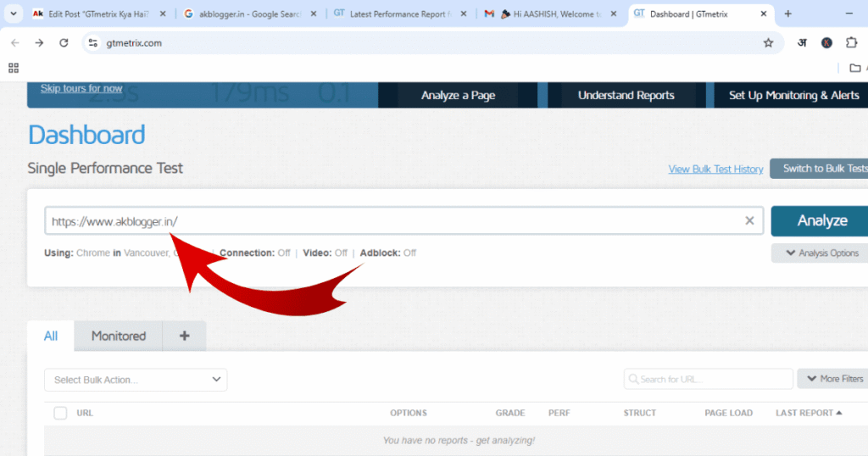Sort by GRADE column header
Image resolution: width=868 pixels, height=456 pixels.
[x=509, y=413]
